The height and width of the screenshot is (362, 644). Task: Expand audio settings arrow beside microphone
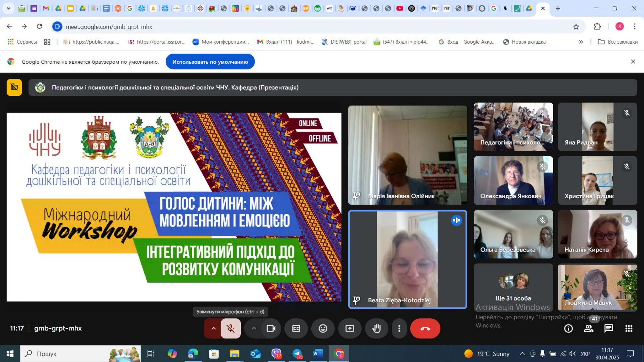213,328
